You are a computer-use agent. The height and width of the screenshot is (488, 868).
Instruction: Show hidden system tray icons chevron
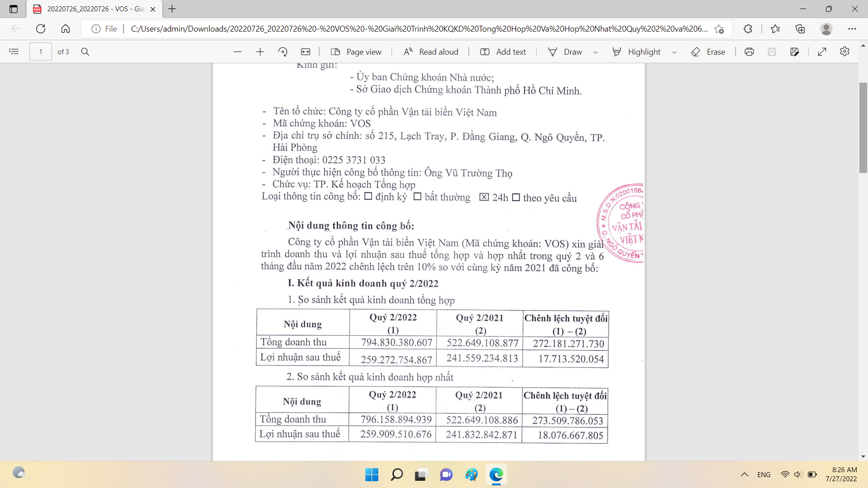click(x=744, y=474)
